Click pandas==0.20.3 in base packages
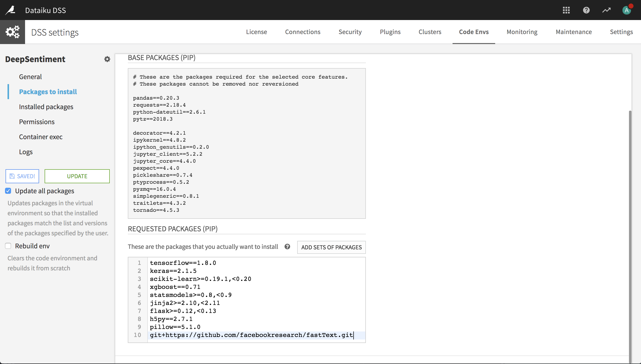 coord(156,98)
